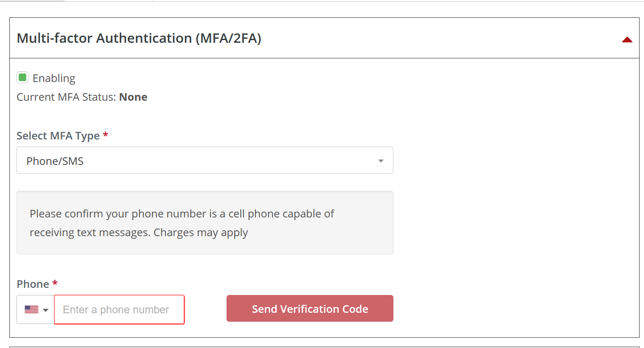Click the US flag country icon

coord(32,309)
